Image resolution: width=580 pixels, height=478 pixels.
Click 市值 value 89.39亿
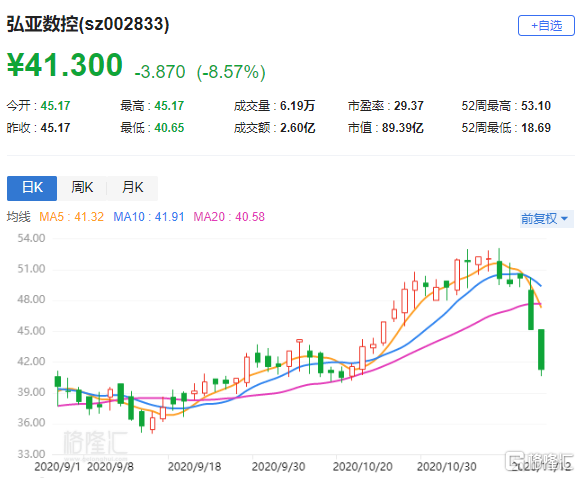click(x=403, y=128)
